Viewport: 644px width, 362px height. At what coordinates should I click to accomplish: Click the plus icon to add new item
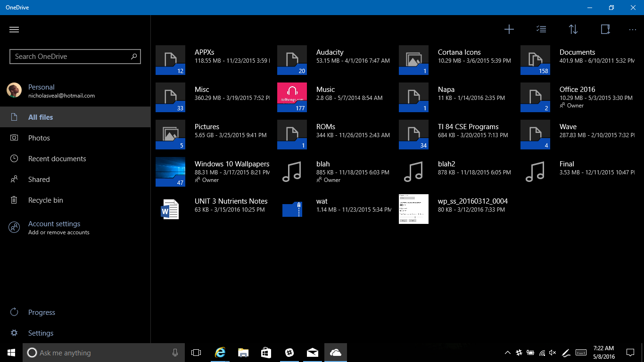click(509, 30)
